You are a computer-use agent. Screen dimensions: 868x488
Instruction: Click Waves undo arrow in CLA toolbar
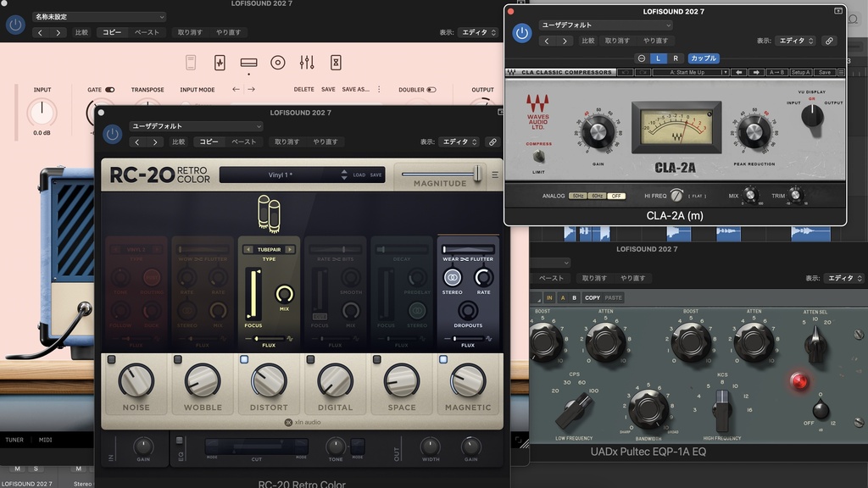pyautogui.click(x=626, y=73)
